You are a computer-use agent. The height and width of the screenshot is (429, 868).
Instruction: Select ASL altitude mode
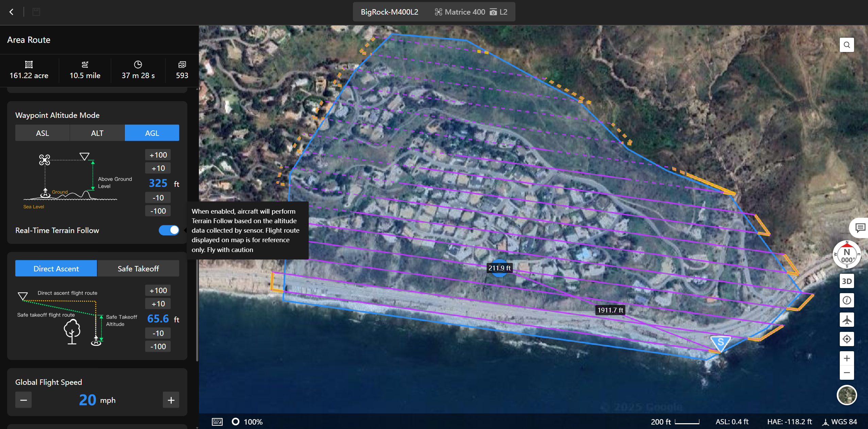click(42, 133)
